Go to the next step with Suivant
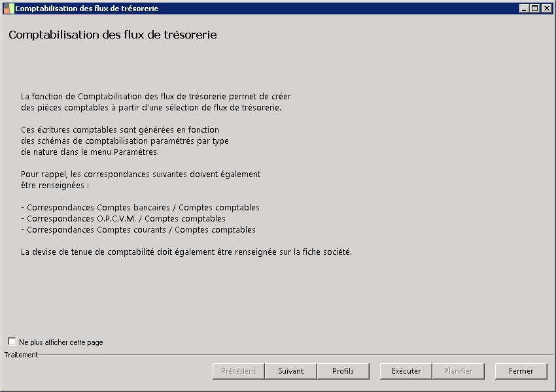The height and width of the screenshot is (392, 556). tap(291, 371)
